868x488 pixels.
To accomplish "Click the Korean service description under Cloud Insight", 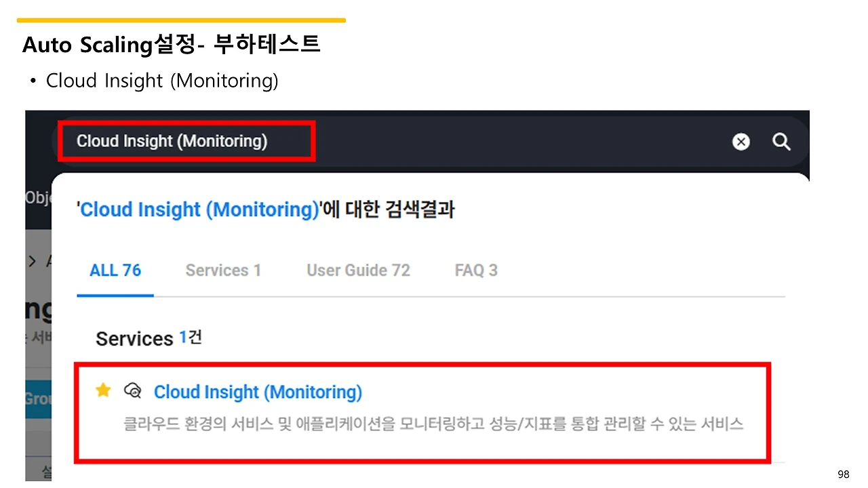I will tap(433, 424).
